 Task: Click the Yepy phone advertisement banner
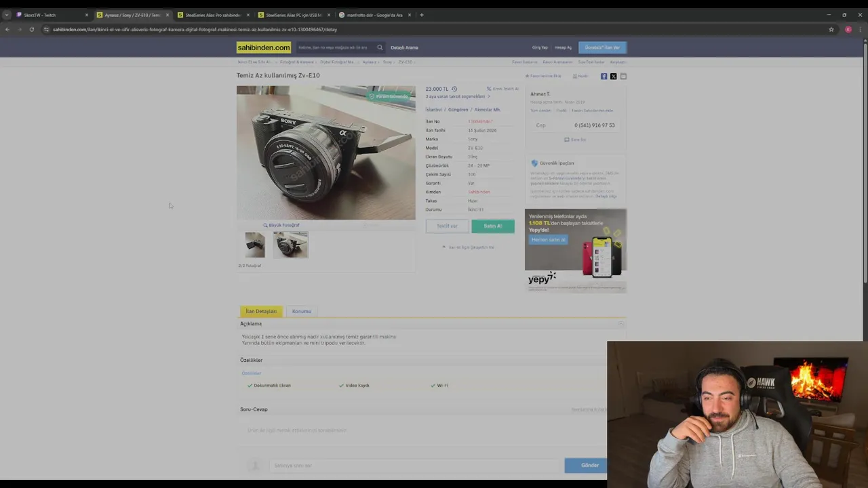point(576,251)
